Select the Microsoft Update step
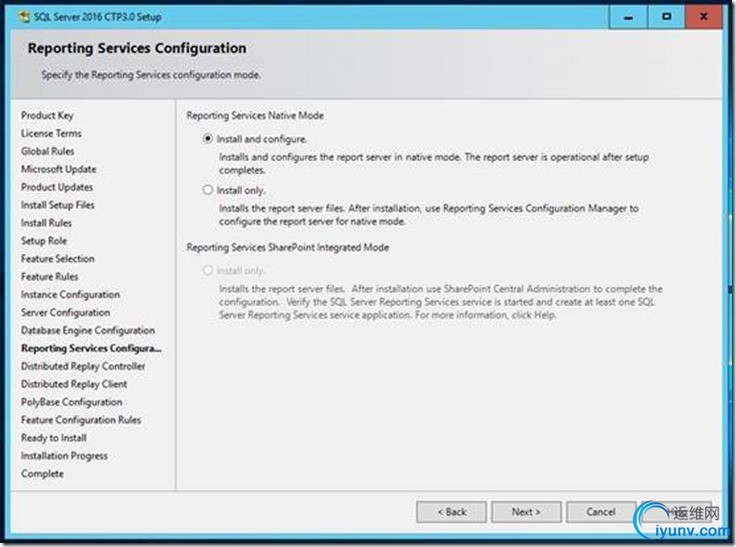736x547 pixels. (59, 169)
